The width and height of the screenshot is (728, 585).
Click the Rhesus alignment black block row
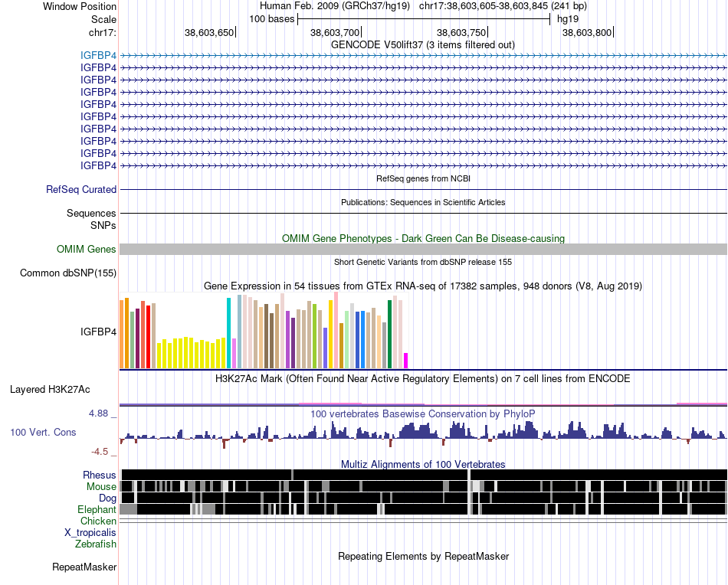(424, 475)
